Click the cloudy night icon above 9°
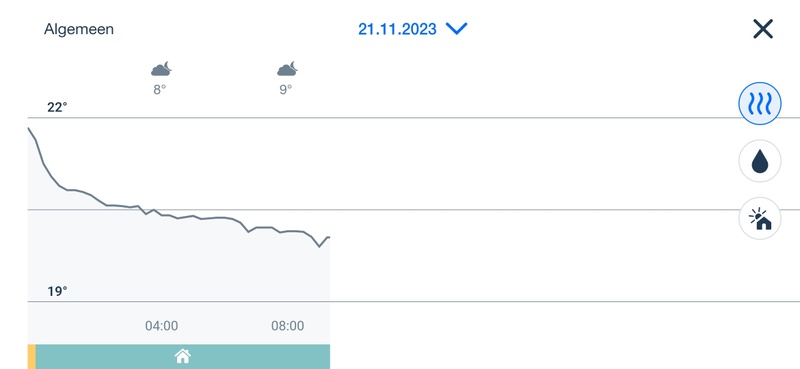The image size is (800, 369). coord(287,69)
